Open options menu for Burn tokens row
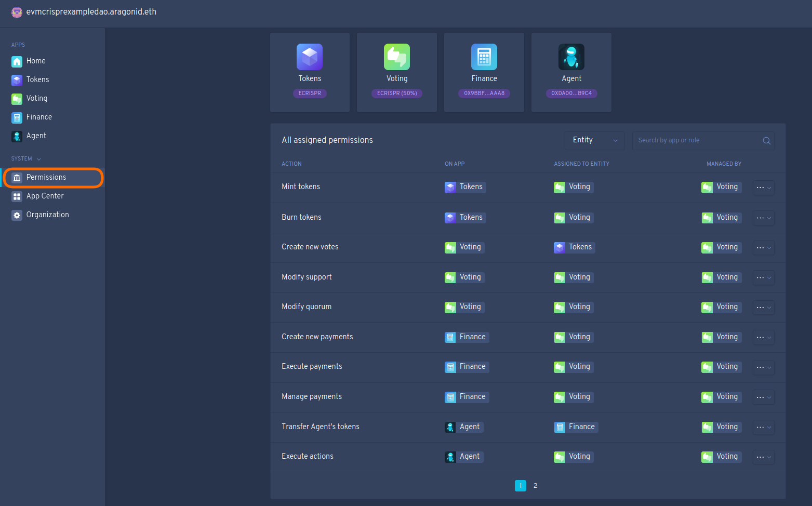Image resolution: width=812 pixels, height=506 pixels. click(764, 218)
